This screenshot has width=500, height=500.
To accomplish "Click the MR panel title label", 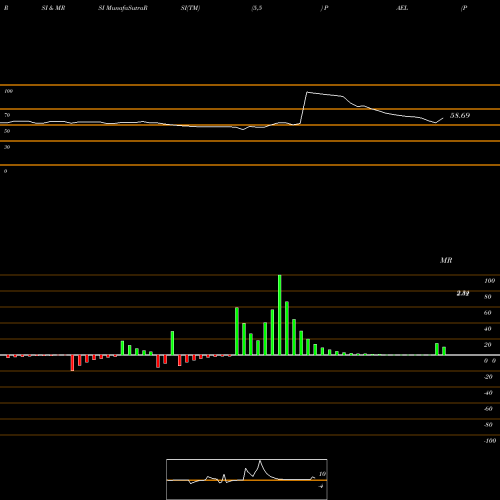I will [446, 260].
